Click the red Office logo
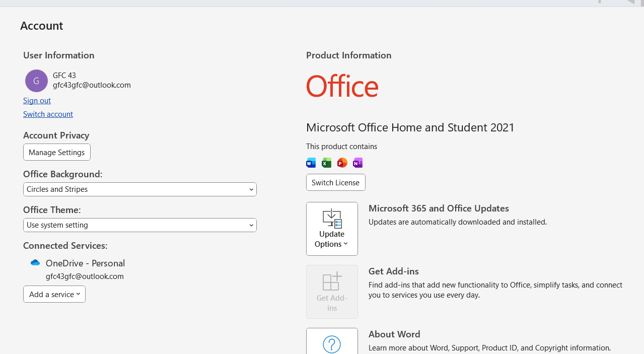The height and width of the screenshot is (354, 644). pos(342,87)
